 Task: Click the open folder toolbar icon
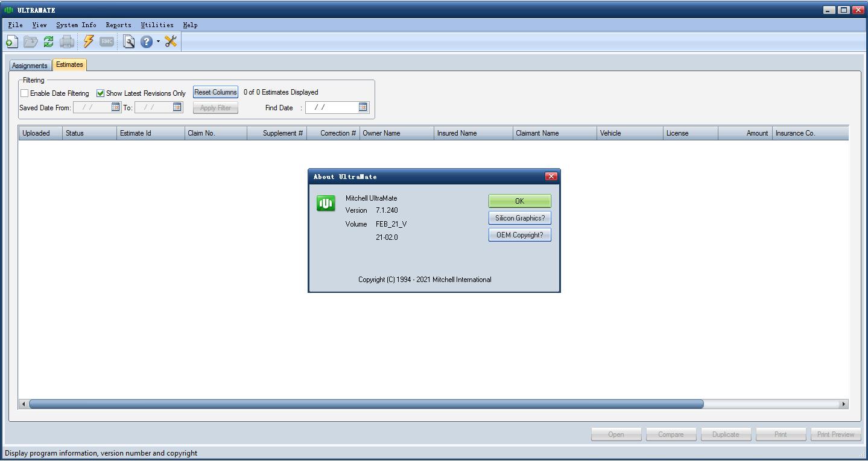(31, 42)
